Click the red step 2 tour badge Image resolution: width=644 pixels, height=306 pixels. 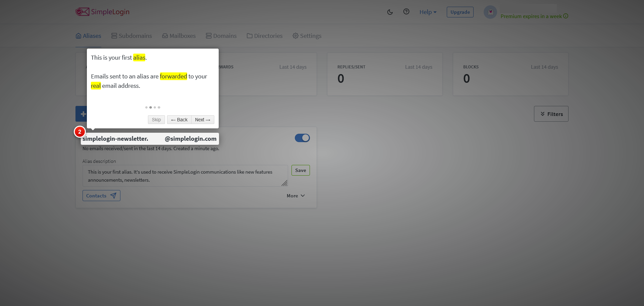tap(80, 132)
